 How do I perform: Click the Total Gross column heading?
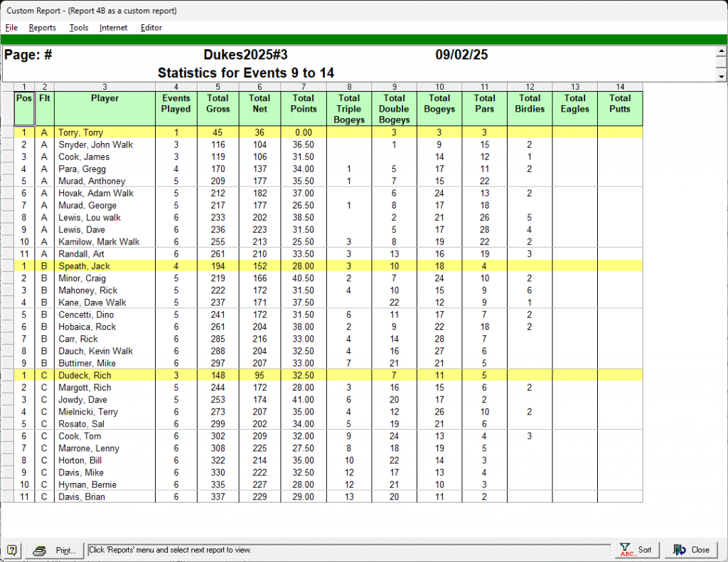point(218,104)
